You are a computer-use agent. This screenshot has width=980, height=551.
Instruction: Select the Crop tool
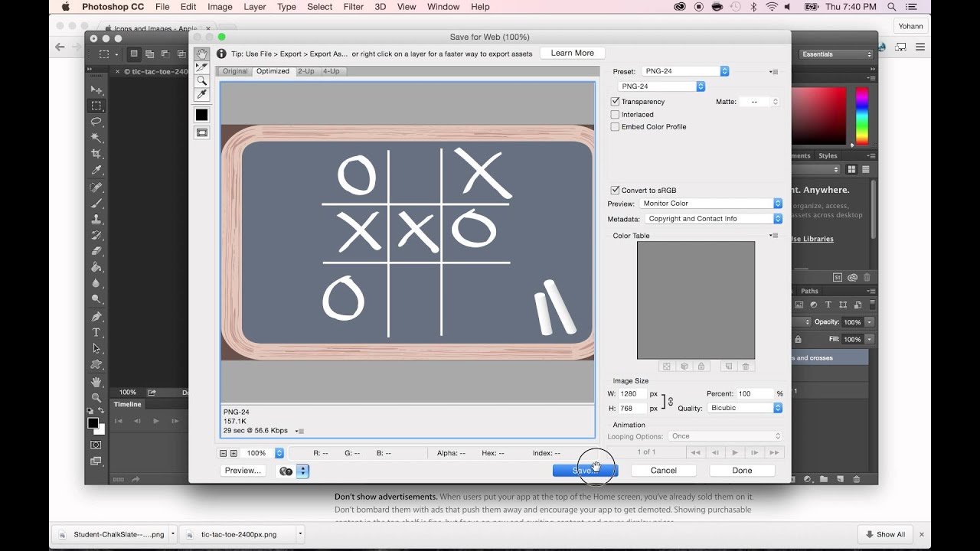tap(96, 154)
